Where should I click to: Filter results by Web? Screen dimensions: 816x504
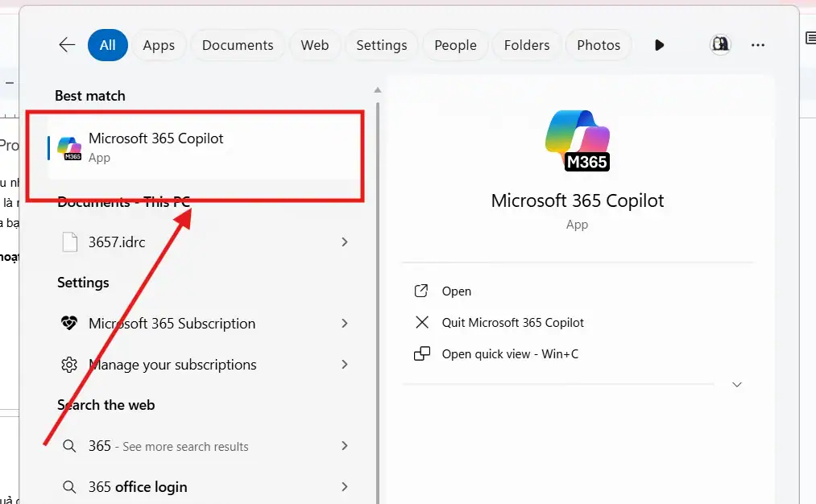tap(314, 45)
